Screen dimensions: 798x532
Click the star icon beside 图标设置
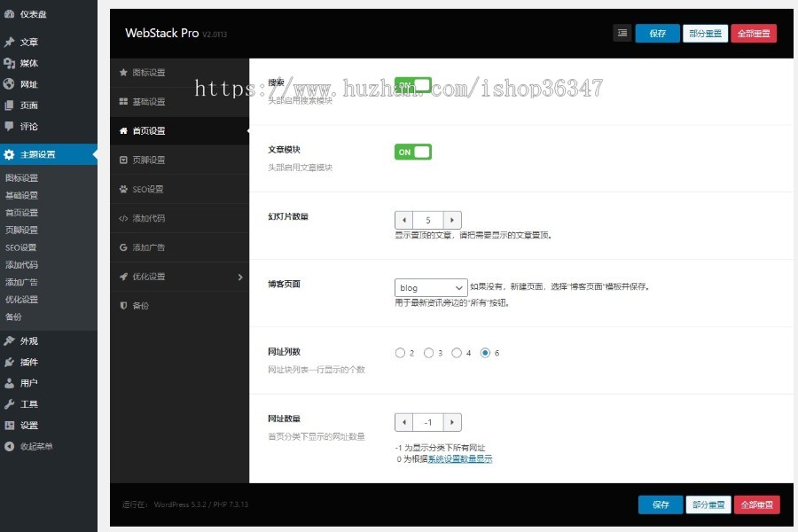[x=123, y=73]
